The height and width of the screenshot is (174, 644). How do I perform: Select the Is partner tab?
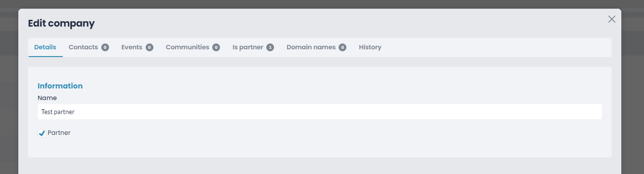(x=253, y=47)
